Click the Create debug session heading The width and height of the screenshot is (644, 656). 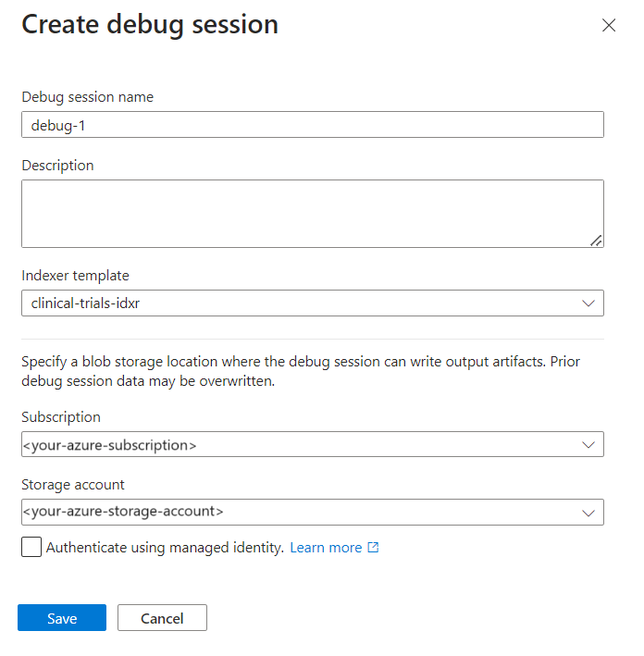pos(150,25)
